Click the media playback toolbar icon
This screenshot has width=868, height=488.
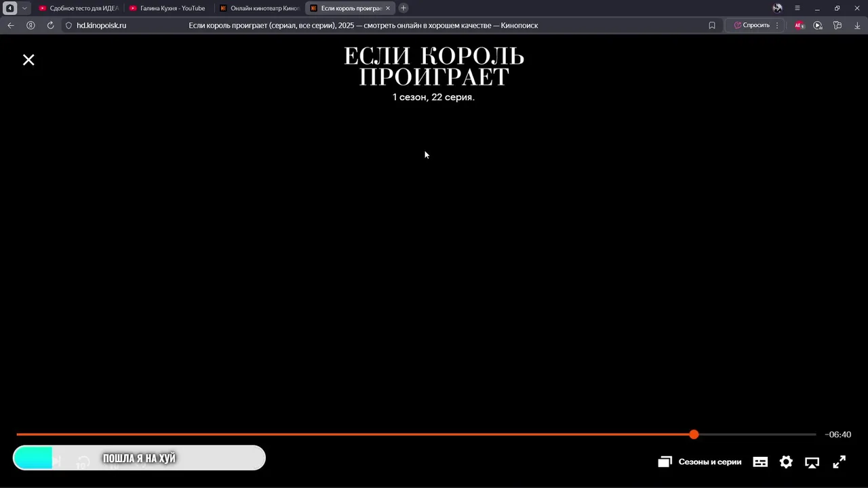point(818,25)
